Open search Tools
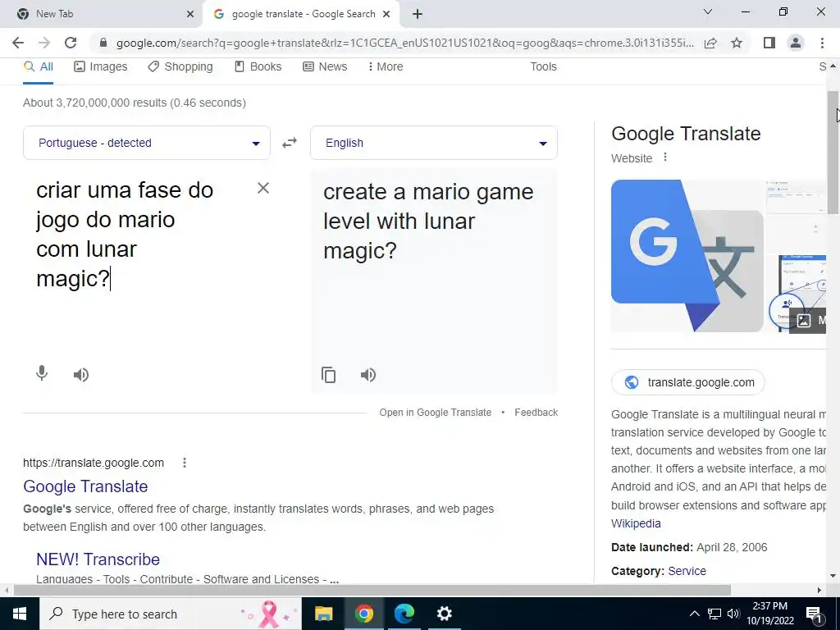The height and width of the screenshot is (630, 840). 543,67
